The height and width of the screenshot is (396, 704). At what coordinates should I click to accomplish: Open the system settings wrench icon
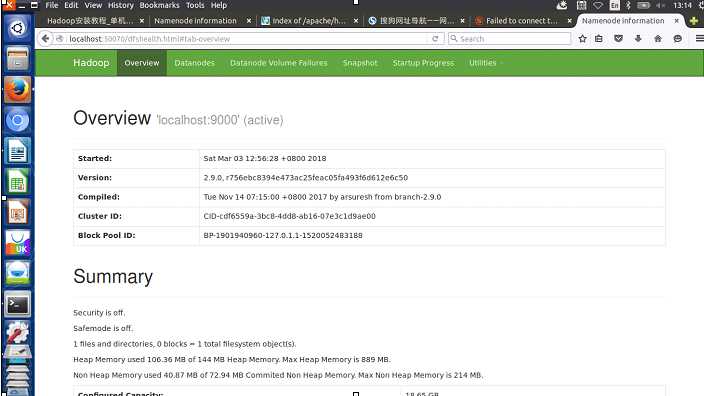18,333
